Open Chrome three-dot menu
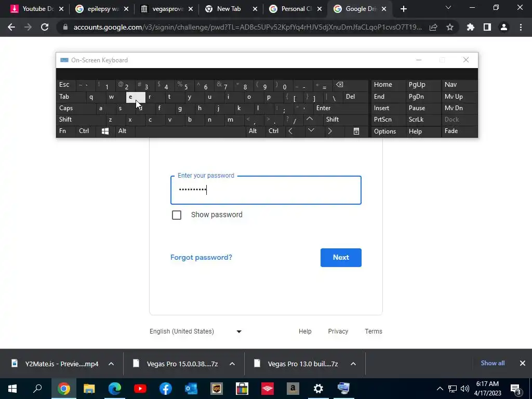Screen dimensions: 532x399 coord(521,27)
